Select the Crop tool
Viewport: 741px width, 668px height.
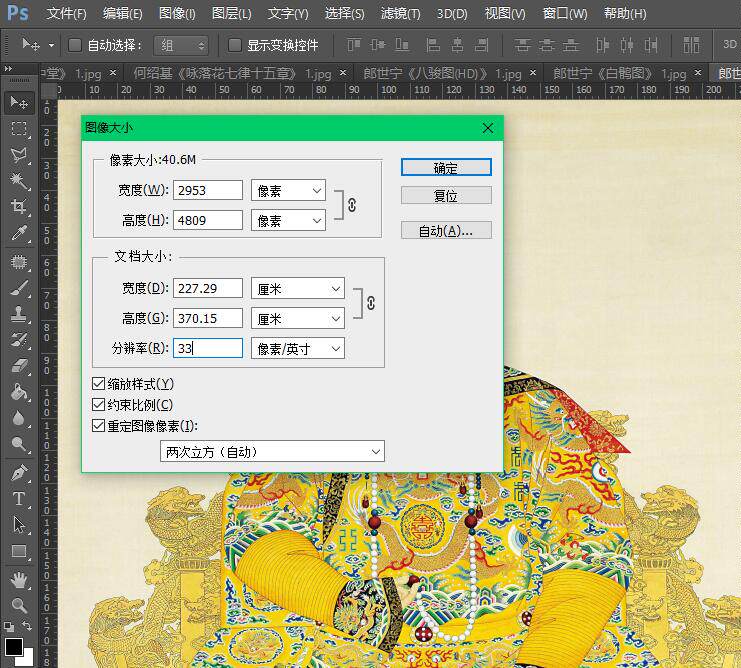pos(19,206)
